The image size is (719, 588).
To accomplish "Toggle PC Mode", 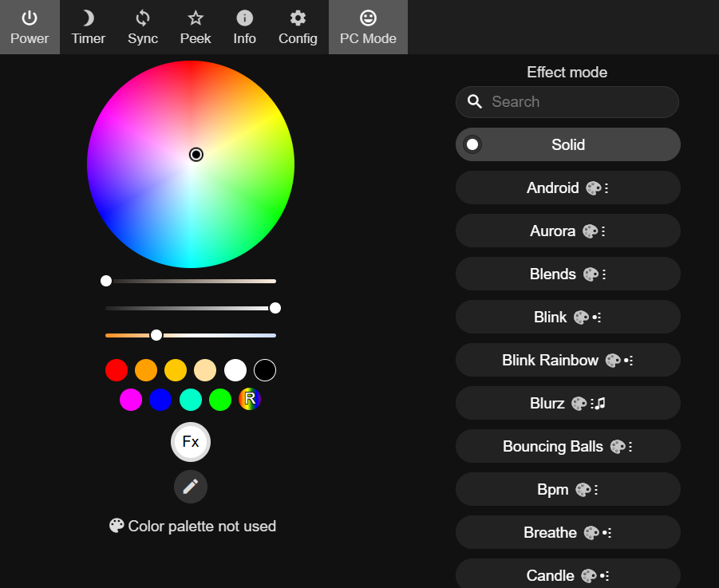I will click(368, 27).
